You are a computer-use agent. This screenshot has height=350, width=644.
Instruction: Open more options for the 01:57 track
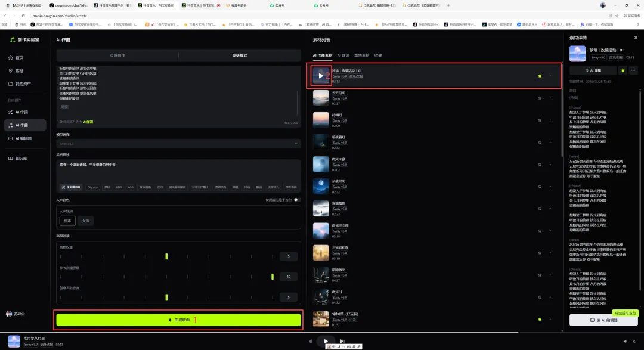tap(550, 319)
